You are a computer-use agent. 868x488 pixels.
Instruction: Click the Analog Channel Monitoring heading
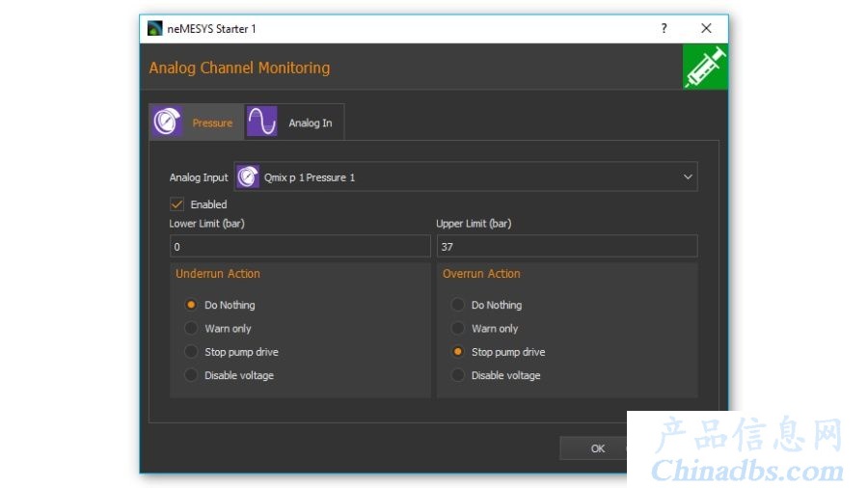pos(239,68)
